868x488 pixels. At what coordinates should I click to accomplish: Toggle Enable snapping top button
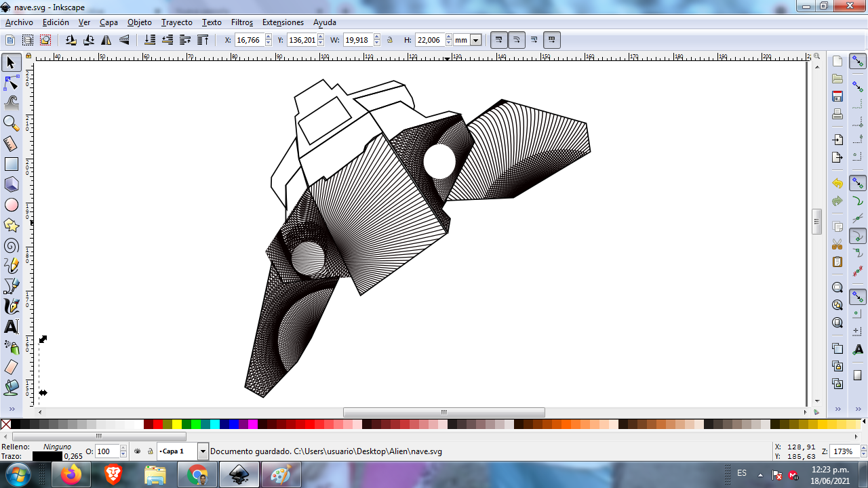coord(858,62)
